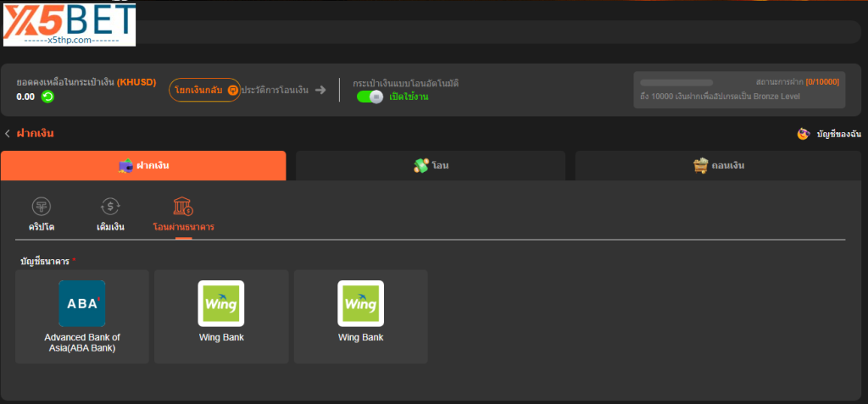Viewport: 868px width, 404px height.
Task: Open the โอน transfer tab
Action: pyautogui.click(x=430, y=165)
